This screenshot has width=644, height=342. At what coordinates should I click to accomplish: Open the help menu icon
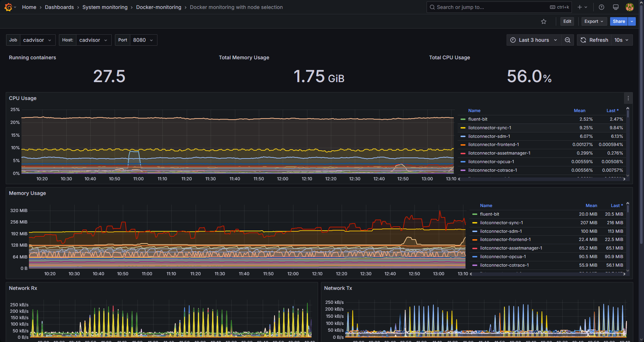coord(601,7)
